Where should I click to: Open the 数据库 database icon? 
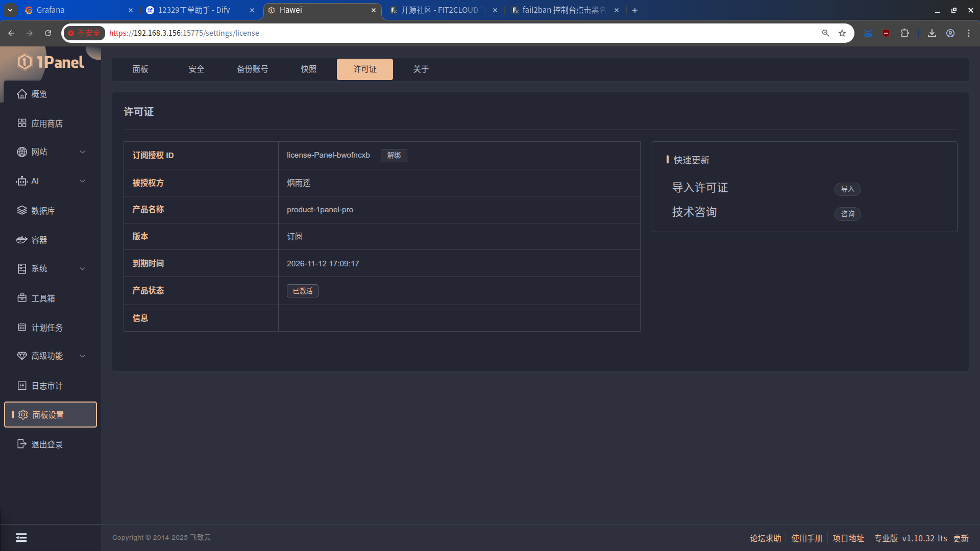coord(21,210)
